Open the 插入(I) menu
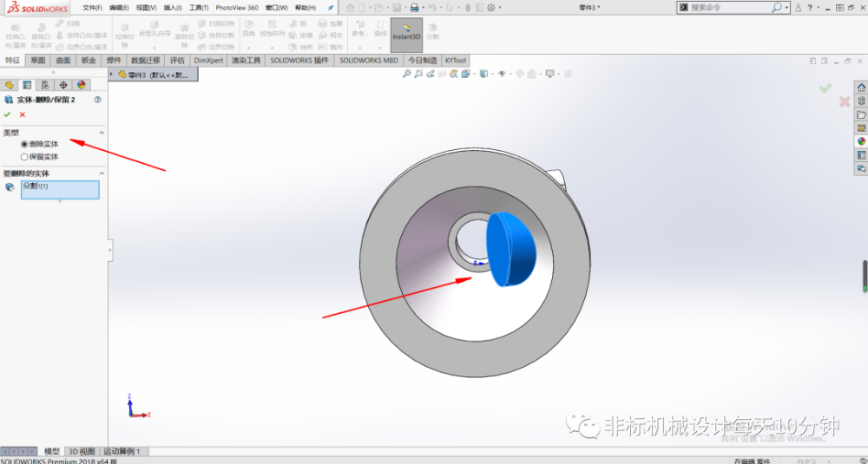868x464 pixels. pos(173,8)
